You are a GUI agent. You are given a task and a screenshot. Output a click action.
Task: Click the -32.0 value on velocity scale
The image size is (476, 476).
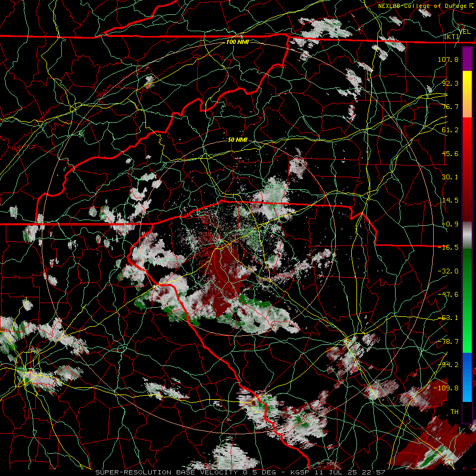coord(448,271)
